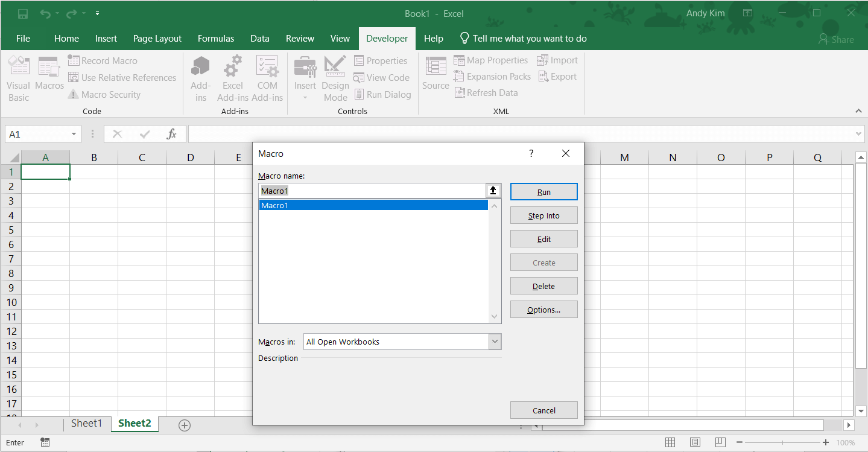Viewport: 868px width, 452px height.
Task: Click Record Macro in Code group
Action: click(103, 60)
